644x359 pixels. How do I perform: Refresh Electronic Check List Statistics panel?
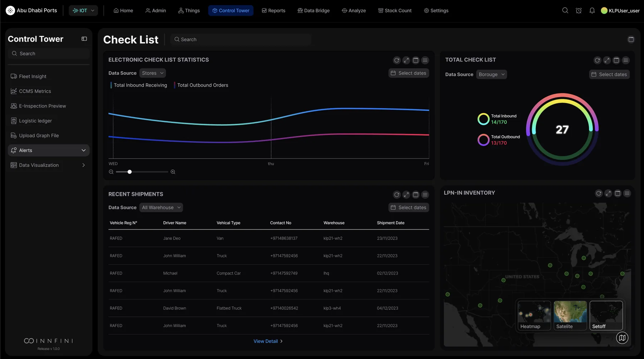(396, 60)
